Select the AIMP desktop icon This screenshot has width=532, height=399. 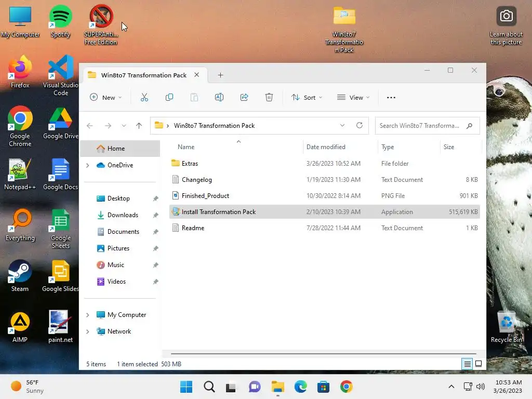[x=20, y=327]
